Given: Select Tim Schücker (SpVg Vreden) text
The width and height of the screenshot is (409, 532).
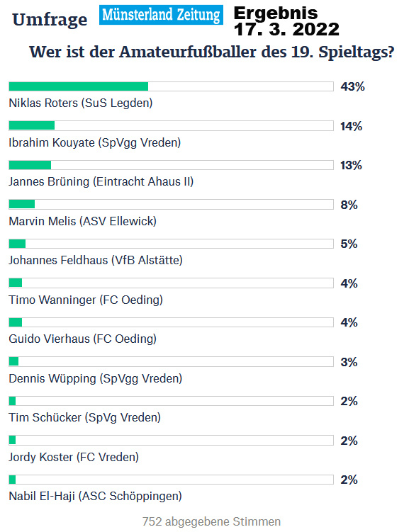Looking at the screenshot, I should 85,417.
